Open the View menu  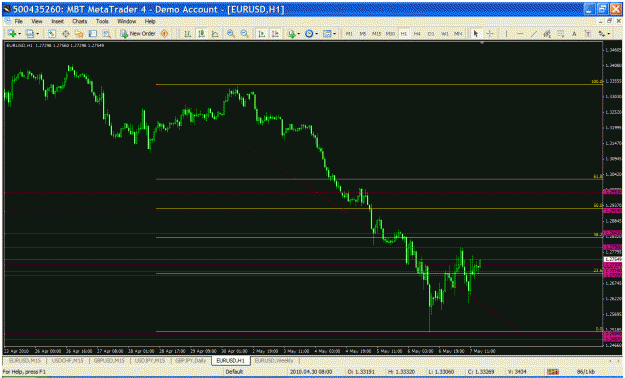coord(37,21)
